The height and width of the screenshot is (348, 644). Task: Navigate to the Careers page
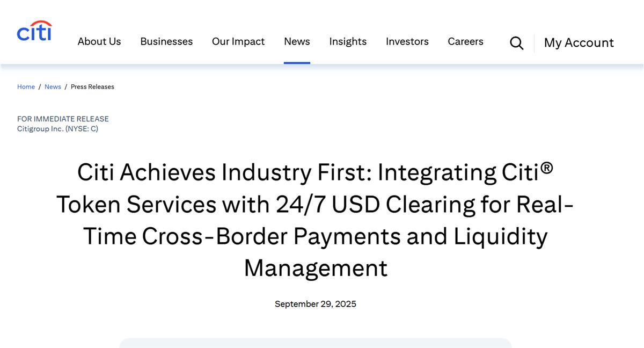pos(465,42)
